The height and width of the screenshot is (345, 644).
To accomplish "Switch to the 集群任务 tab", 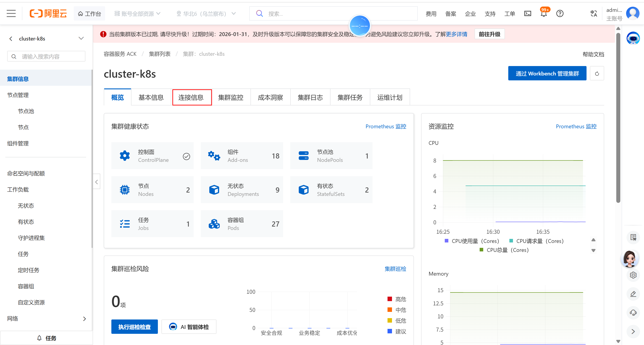I will (x=350, y=97).
